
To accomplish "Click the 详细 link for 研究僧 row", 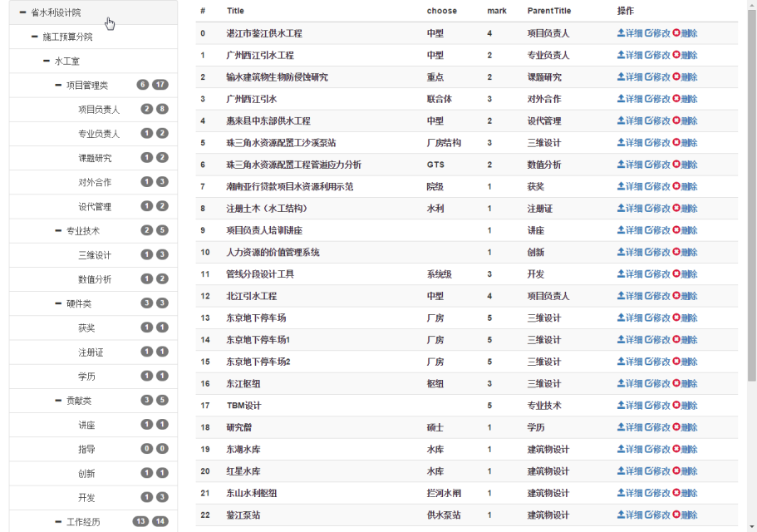I will tap(633, 427).
